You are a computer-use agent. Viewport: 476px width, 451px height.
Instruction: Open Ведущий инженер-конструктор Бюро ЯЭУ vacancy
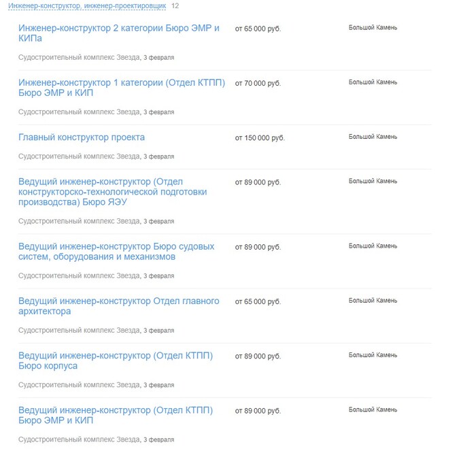click(112, 192)
